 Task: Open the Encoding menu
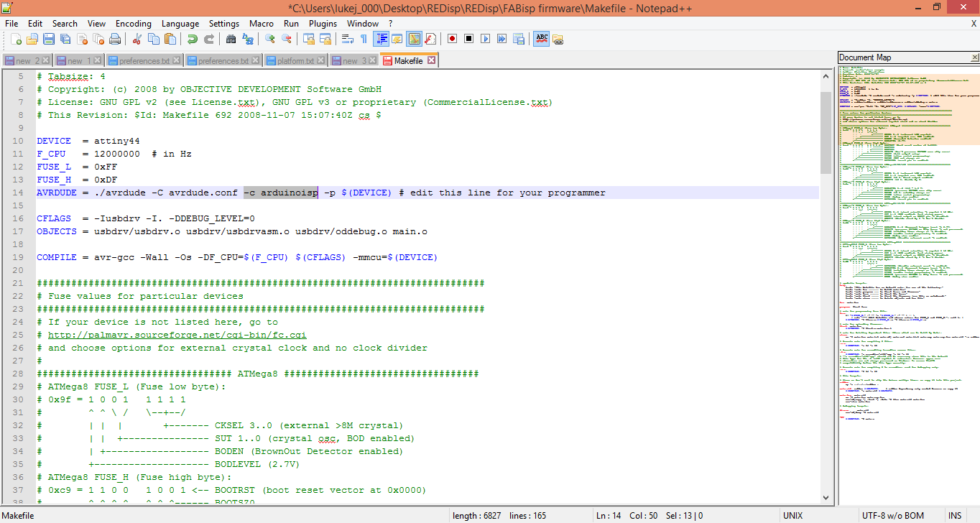[133, 23]
